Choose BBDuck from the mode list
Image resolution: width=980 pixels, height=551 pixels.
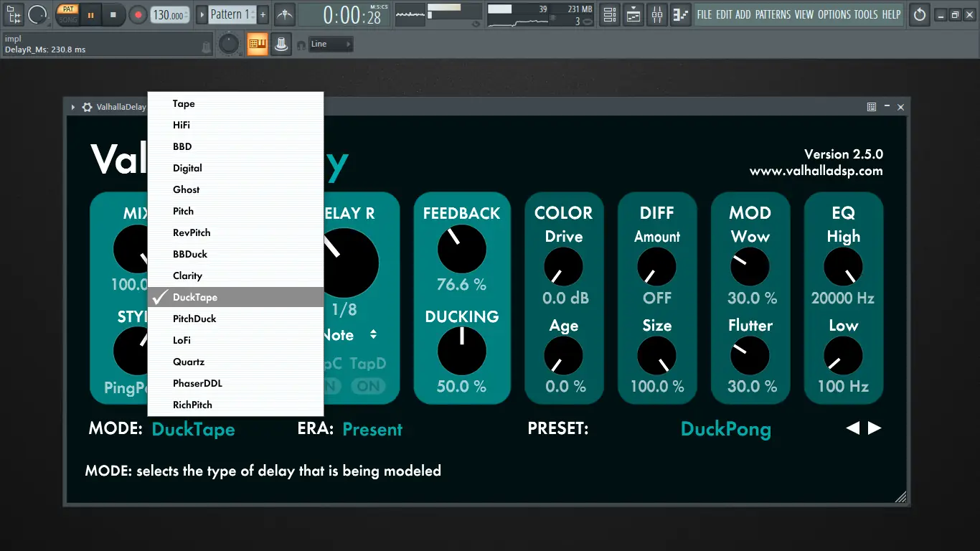point(235,254)
